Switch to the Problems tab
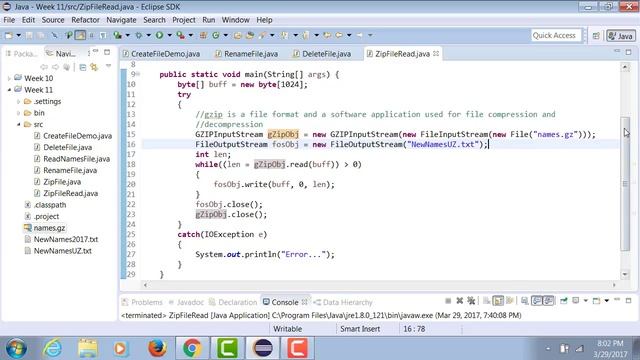This screenshot has width=640, height=360. coord(142,302)
